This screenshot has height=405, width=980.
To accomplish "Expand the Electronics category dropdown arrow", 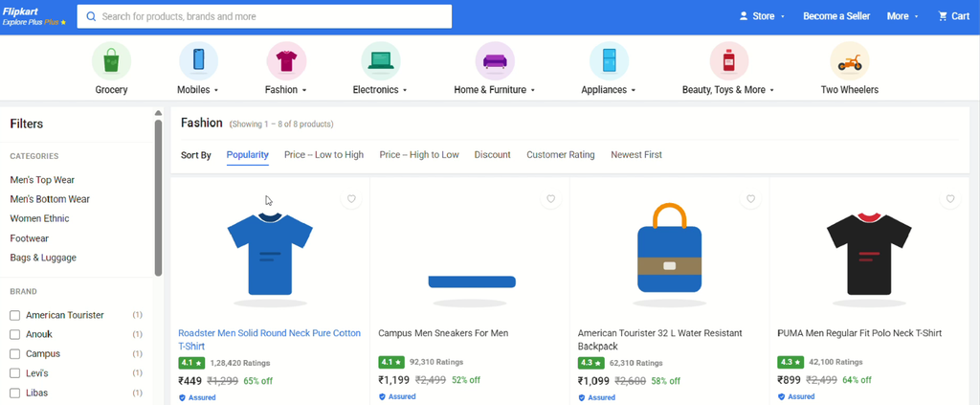I will coord(405,91).
